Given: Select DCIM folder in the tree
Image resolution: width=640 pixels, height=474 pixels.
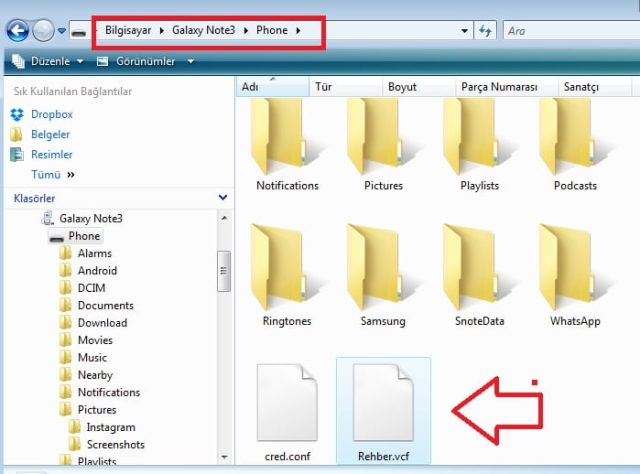Looking at the screenshot, I should coord(91,288).
